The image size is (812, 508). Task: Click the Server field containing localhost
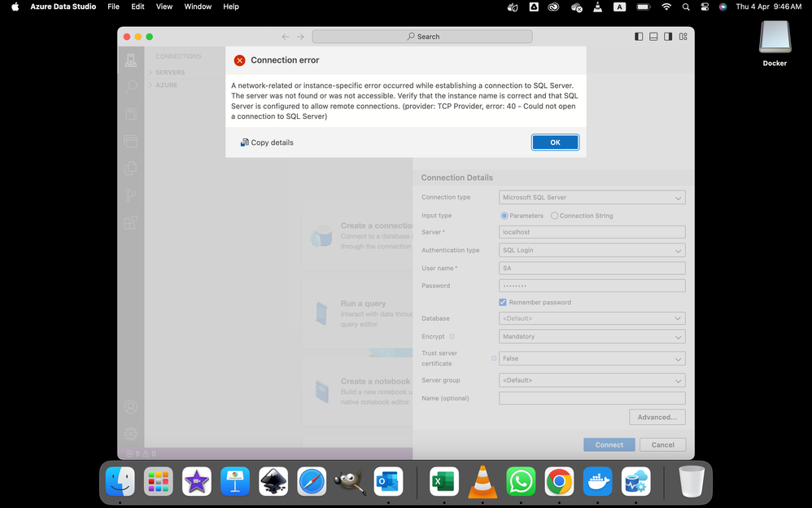(592, 232)
